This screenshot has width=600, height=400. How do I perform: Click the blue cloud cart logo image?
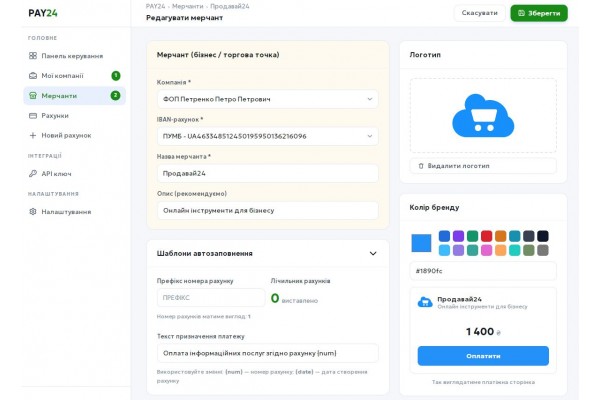pyautogui.click(x=483, y=116)
